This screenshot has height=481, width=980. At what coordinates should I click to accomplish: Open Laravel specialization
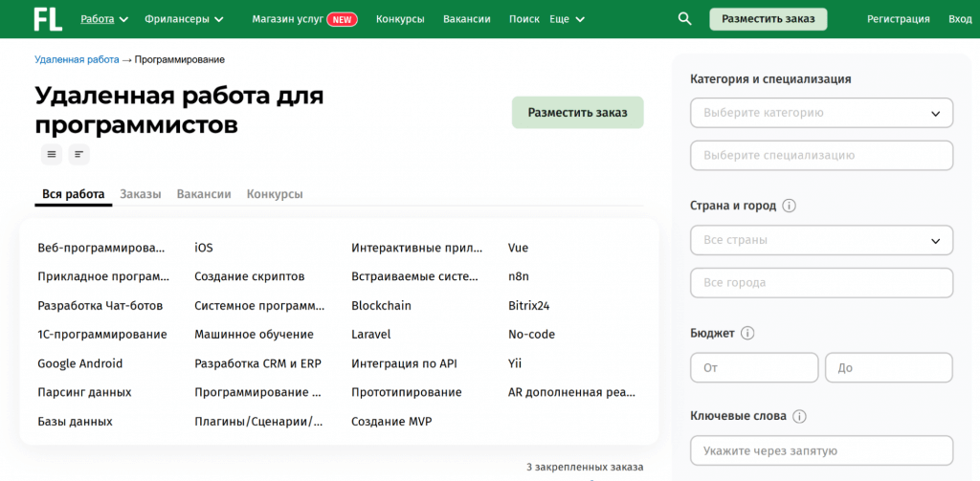(x=371, y=335)
